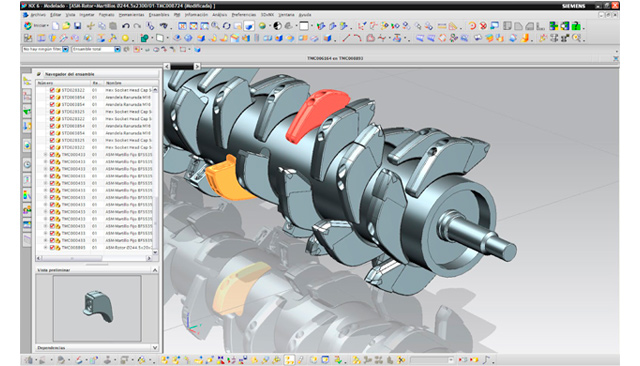Screen dimensions: 640x366
Task: Redo the last undone action
Action: 137,26
